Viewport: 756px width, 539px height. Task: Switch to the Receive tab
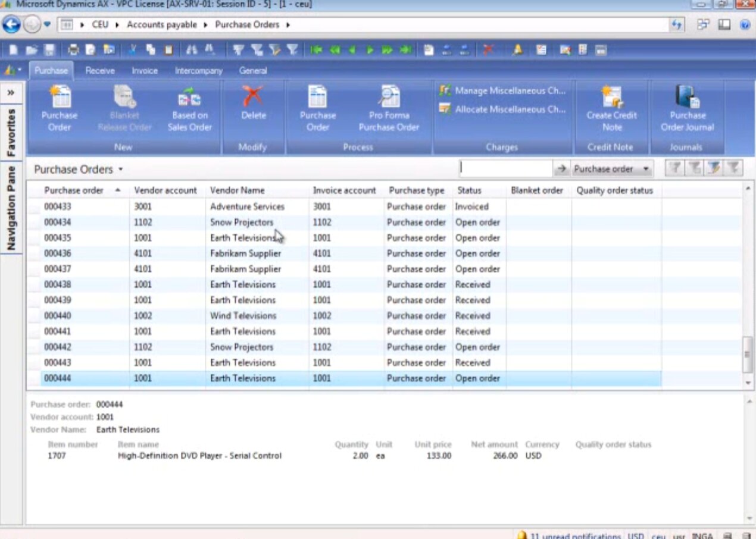point(99,70)
